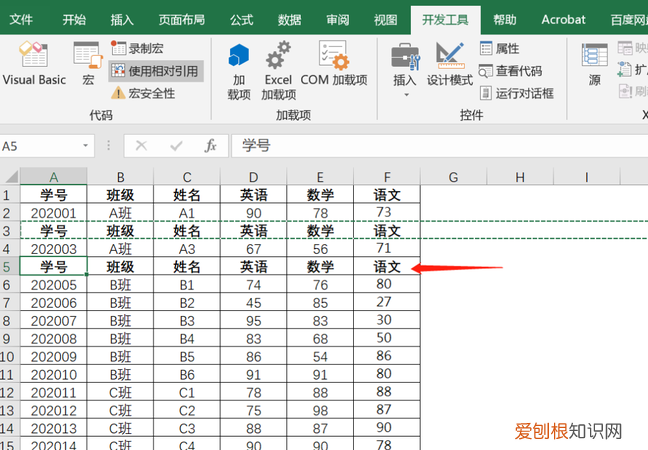Select column B header
648x450 pixels.
click(120, 177)
